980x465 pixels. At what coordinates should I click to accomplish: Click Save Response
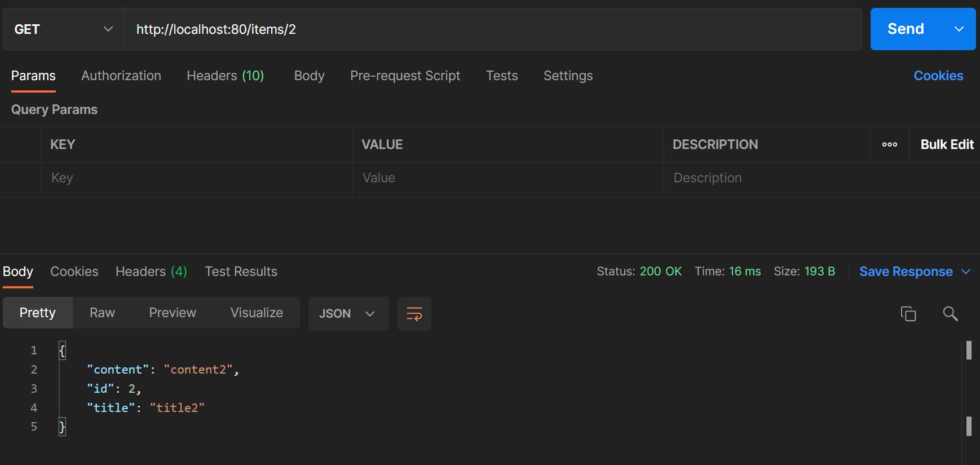click(x=906, y=271)
